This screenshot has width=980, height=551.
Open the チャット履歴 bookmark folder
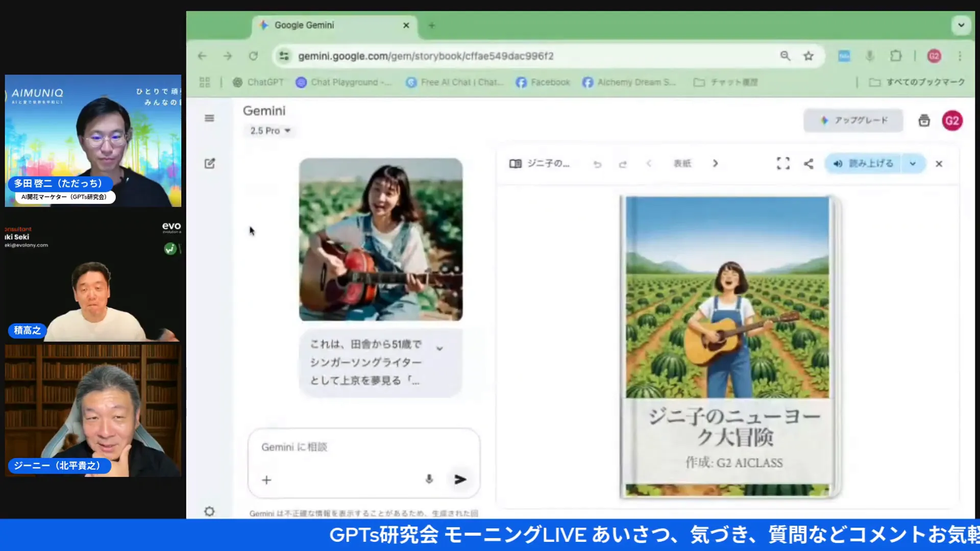point(725,82)
